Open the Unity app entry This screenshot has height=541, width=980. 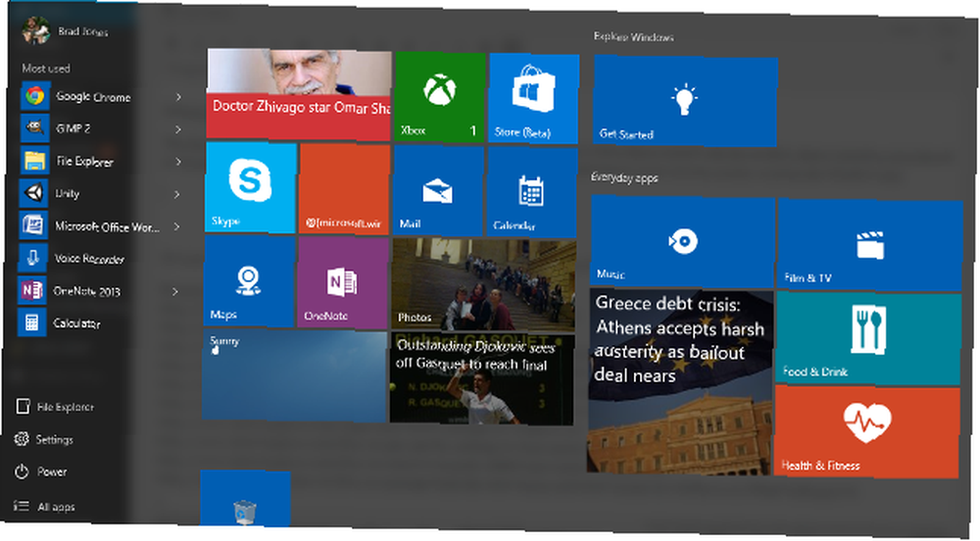[x=94, y=194]
